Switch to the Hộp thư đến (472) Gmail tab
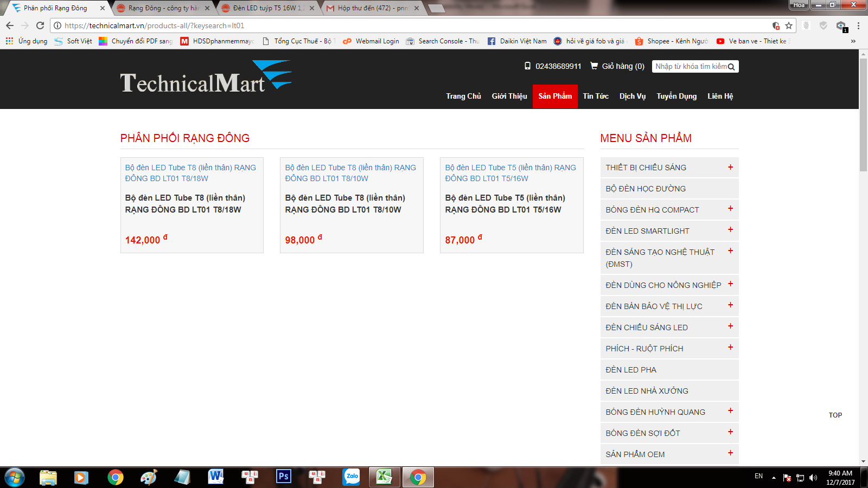Screen dimensions: 868x488 point(373,8)
